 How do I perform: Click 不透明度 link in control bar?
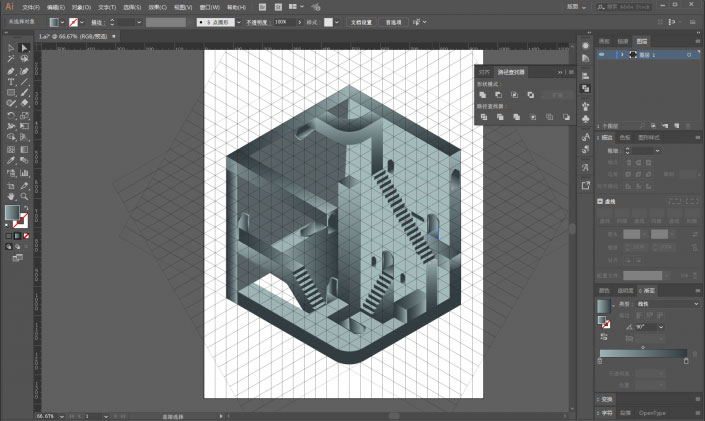click(257, 22)
